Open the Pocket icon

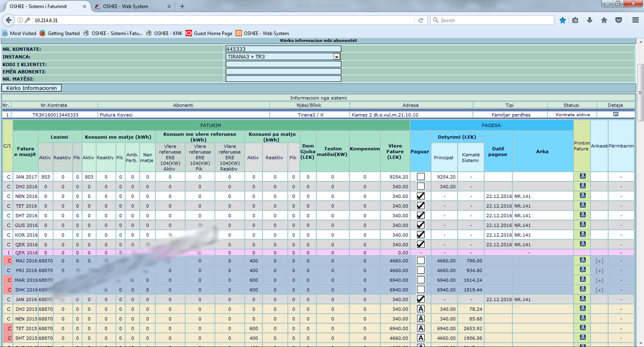[619, 20]
